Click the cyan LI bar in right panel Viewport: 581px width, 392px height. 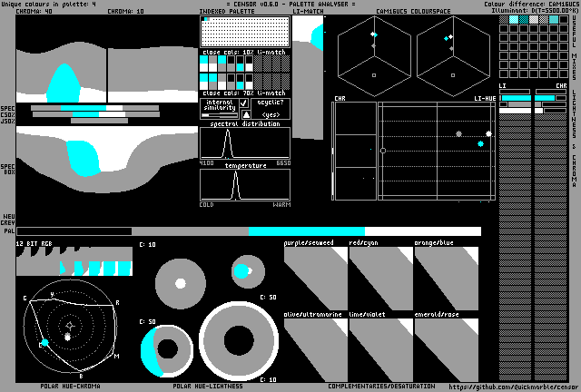pyautogui.click(x=515, y=98)
